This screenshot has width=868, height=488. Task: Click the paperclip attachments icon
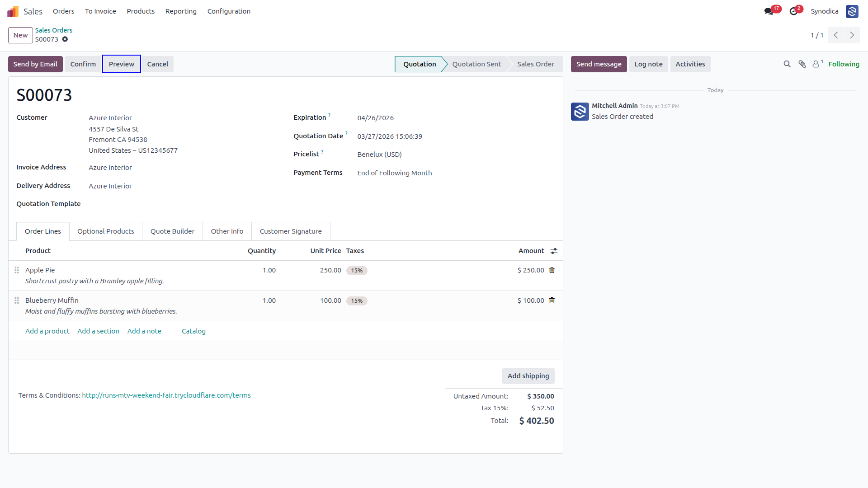click(x=802, y=64)
